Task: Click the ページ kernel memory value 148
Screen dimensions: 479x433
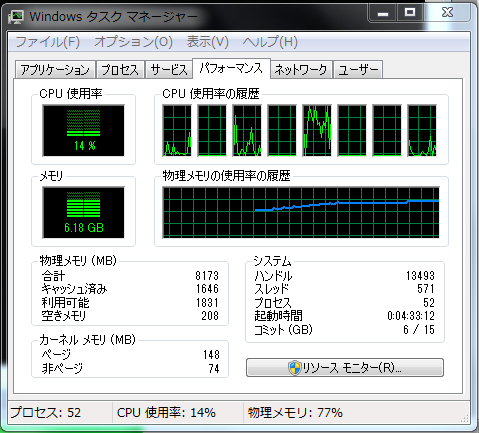Action: 211,355
